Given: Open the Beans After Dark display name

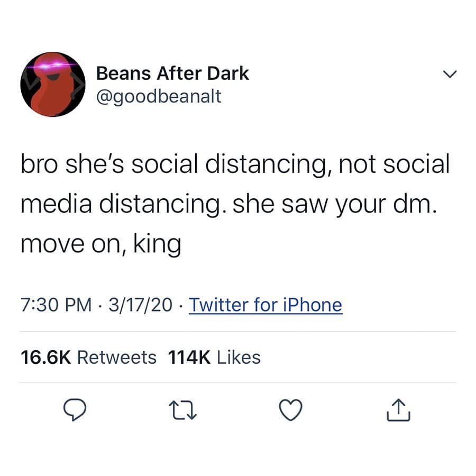Looking at the screenshot, I should [x=172, y=74].
